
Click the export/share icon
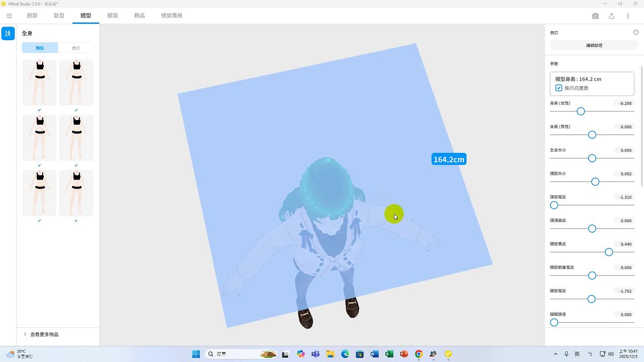point(611,16)
